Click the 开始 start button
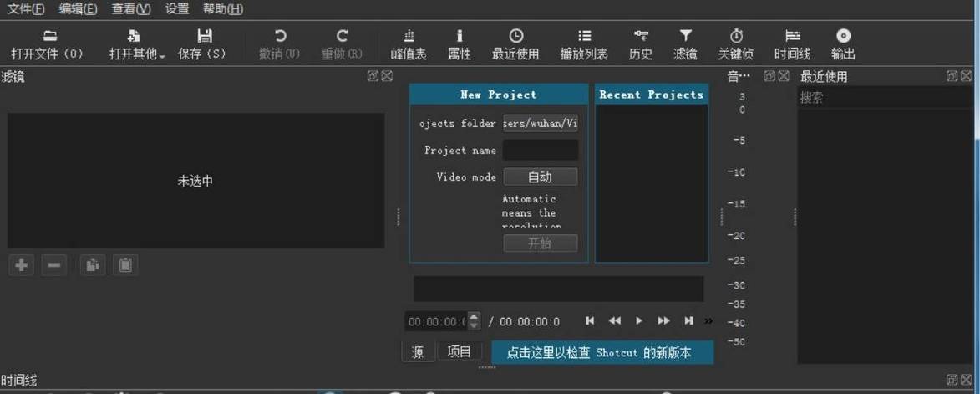Screen dimensions: 980x394 [x=541, y=243]
